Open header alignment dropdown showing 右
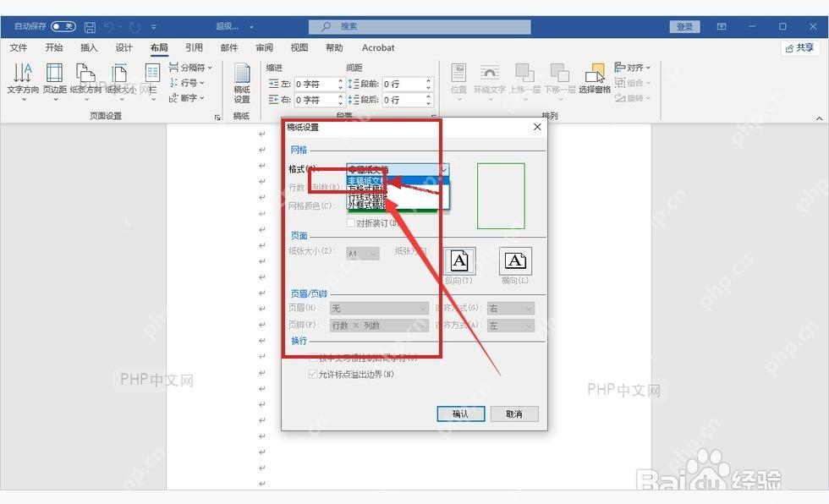The width and height of the screenshot is (829, 504). click(x=511, y=308)
